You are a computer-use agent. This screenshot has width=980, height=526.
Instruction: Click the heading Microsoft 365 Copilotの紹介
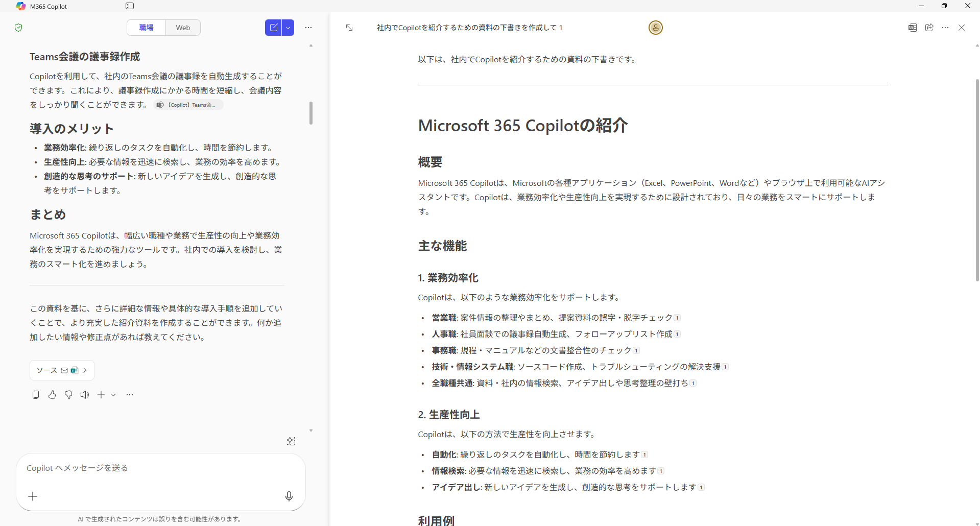pyautogui.click(x=523, y=126)
